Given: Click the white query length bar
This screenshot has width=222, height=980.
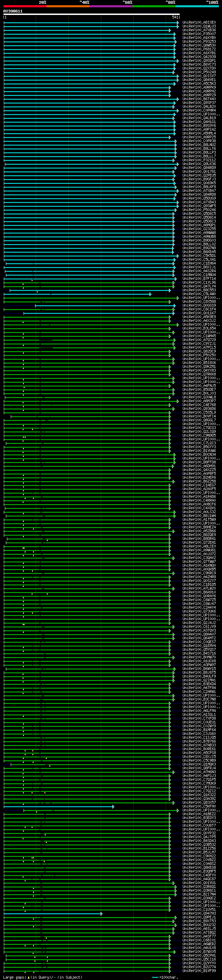Looking at the screenshot, I should [92, 15].
